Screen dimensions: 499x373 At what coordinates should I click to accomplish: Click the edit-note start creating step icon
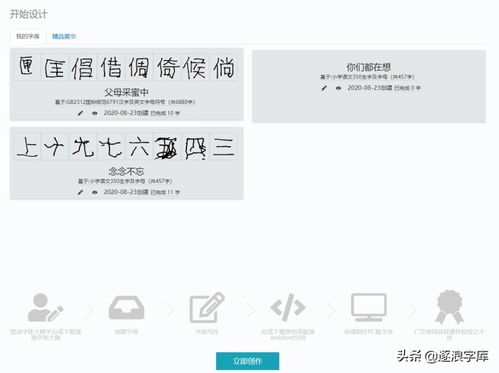pos(207,307)
